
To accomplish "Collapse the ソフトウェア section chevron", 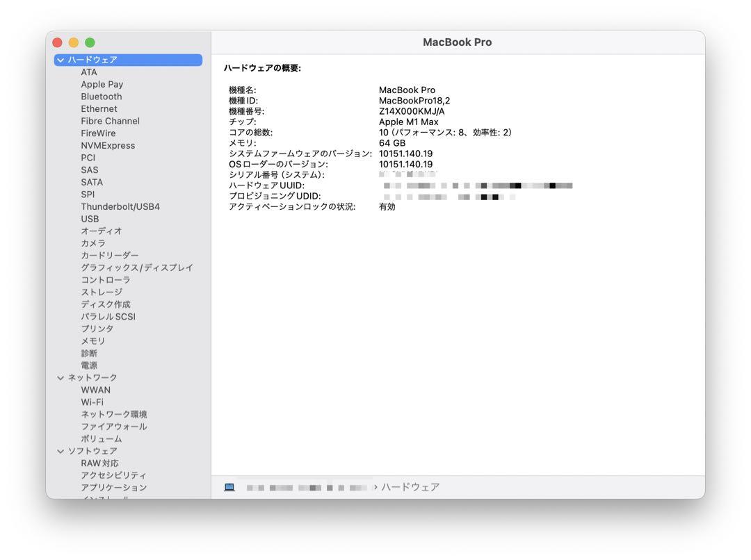I will 60,451.
